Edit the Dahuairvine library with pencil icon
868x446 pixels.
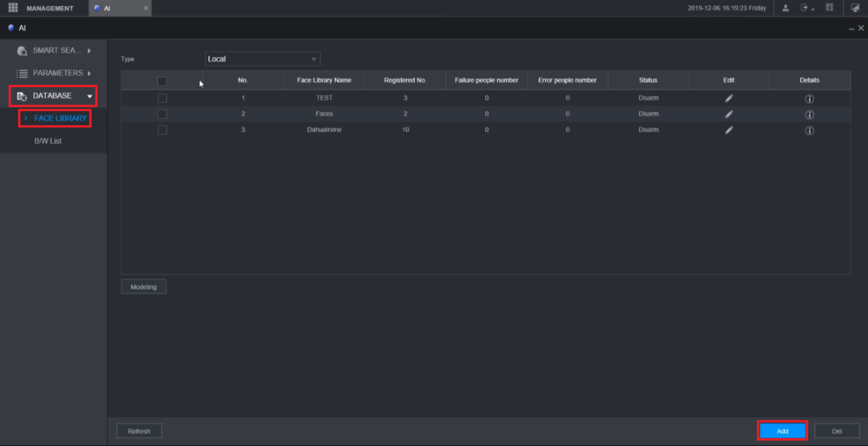coord(729,130)
